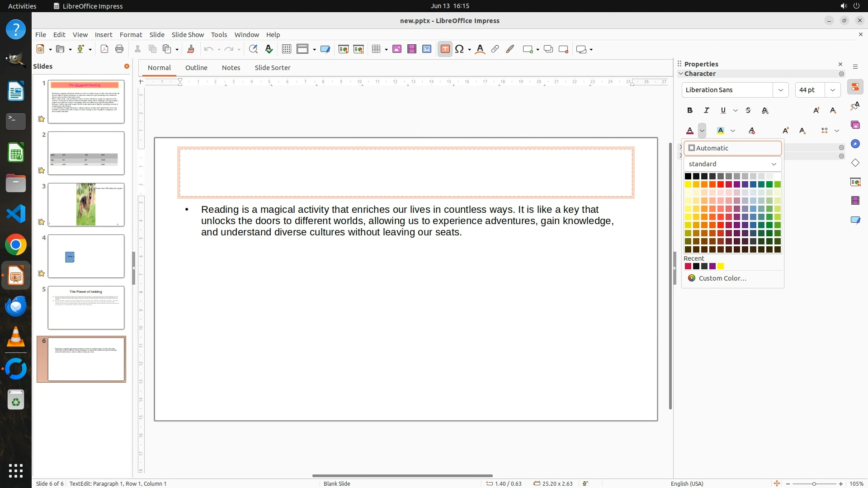Viewport: 868px width, 488px height.
Task: Click the Insert Image toolbar icon
Action: 397,49
